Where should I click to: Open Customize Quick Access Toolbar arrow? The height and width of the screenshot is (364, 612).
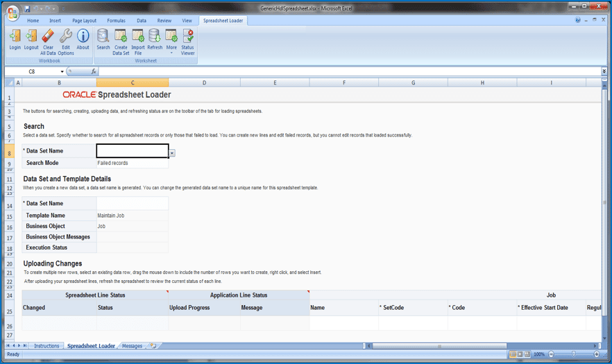(63, 9)
